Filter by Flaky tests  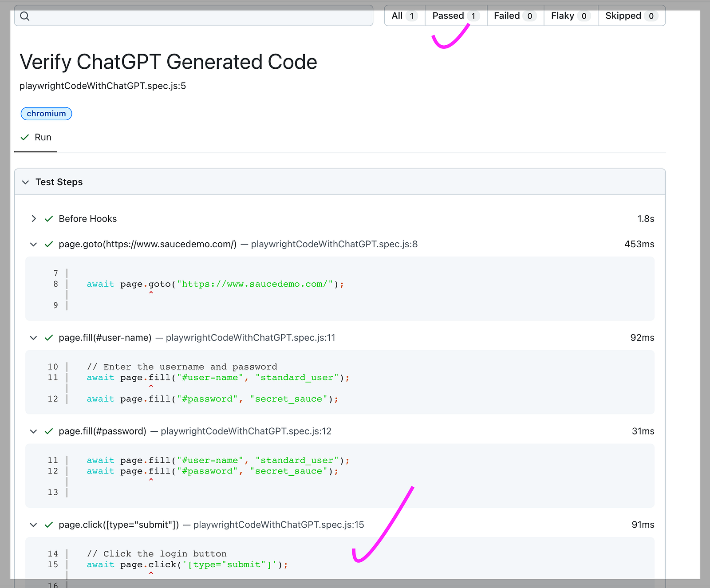(x=571, y=16)
